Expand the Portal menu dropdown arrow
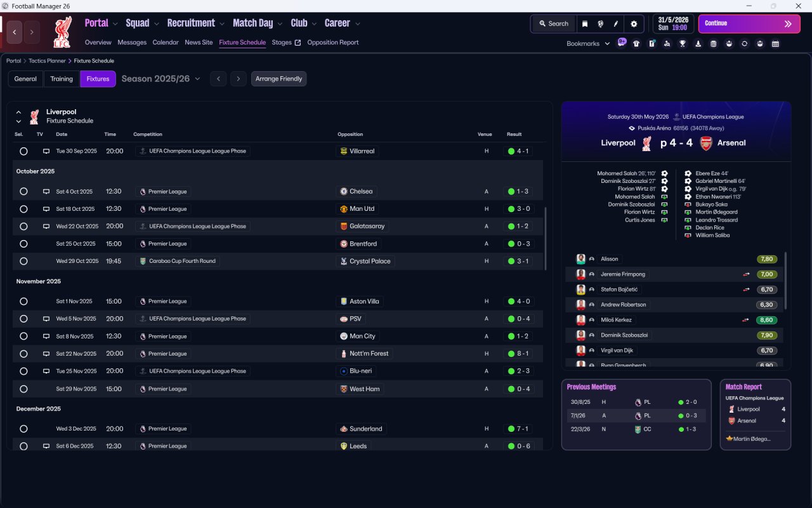The image size is (812, 508). (x=115, y=23)
